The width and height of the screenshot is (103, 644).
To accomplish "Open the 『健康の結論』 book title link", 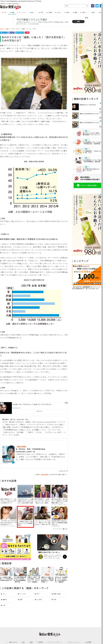I will (x=21, y=447).
